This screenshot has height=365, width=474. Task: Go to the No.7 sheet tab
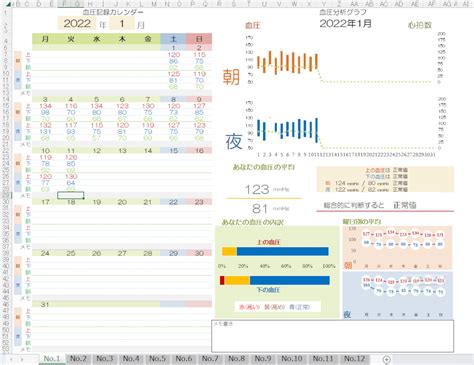[x=210, y=359]
